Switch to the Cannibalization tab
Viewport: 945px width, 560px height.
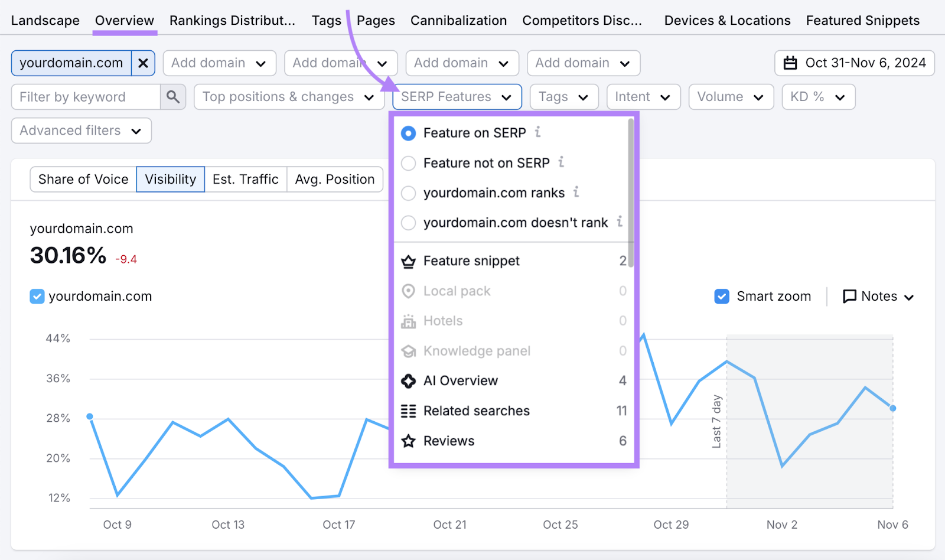458,19
